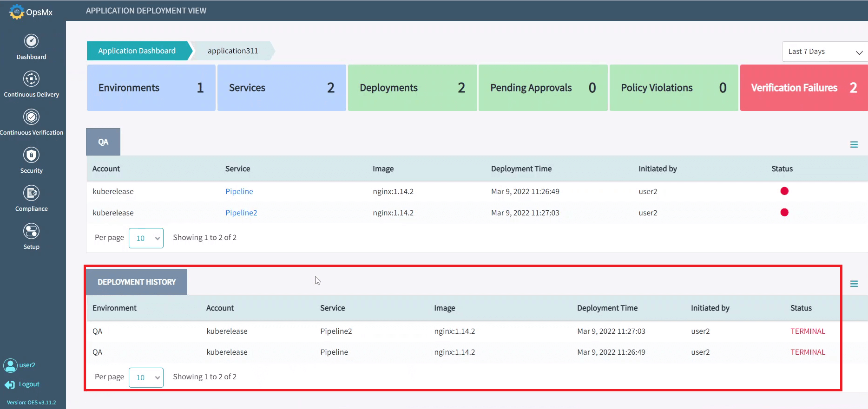Click 'Version: OES v3.11.2' text
Viewport: 868px width, 409px height.
click(31, 403)
